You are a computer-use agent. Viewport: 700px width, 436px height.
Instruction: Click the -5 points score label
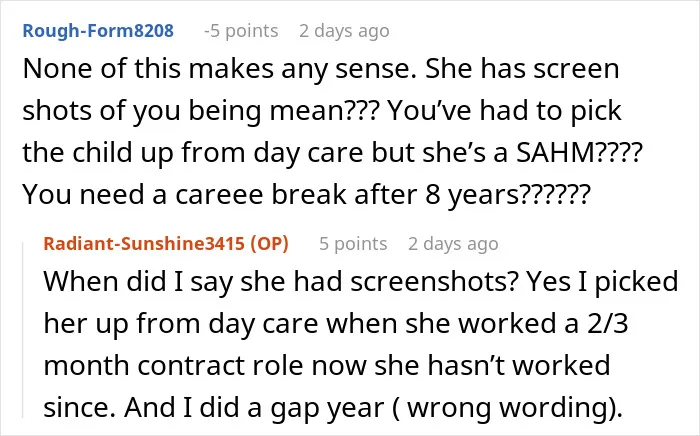241,31
